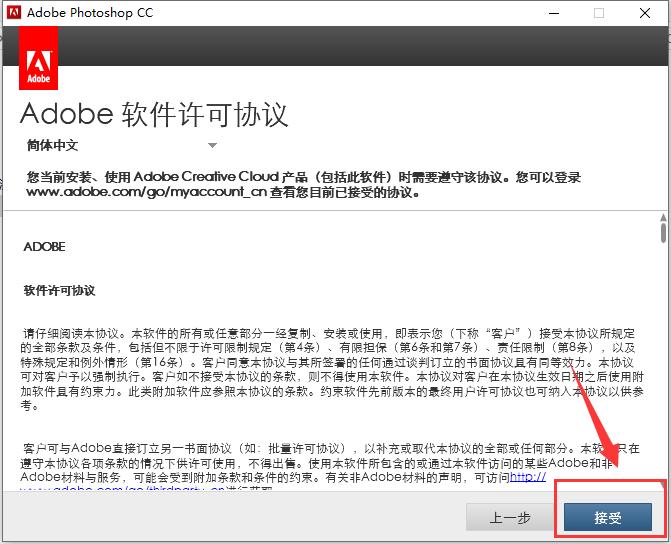Click the 上一步 button
This screenshot has width=671, height=544.
[x=510, y=517]
